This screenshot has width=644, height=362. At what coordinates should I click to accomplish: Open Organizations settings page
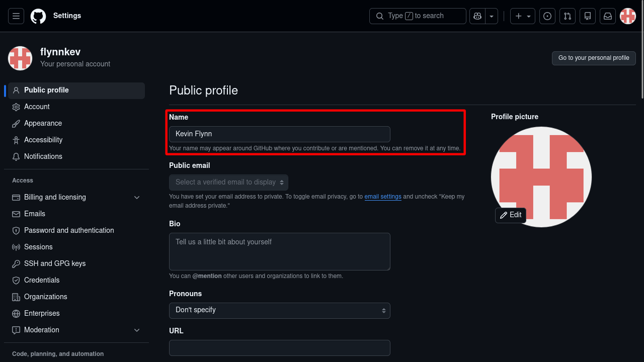76,297
